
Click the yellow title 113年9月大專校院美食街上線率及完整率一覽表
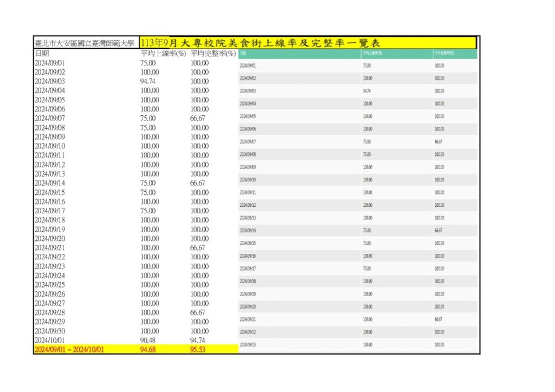pos(260,43)
